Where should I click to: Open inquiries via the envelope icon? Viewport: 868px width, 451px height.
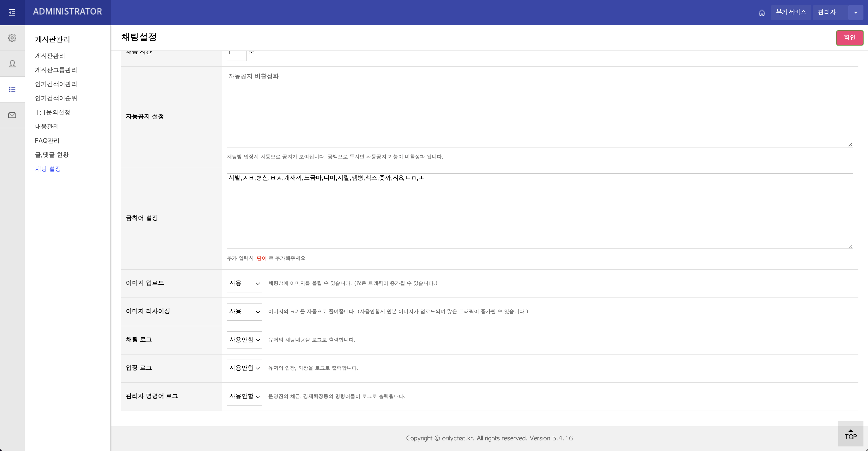pyautogui.click(x=12, y=115)
